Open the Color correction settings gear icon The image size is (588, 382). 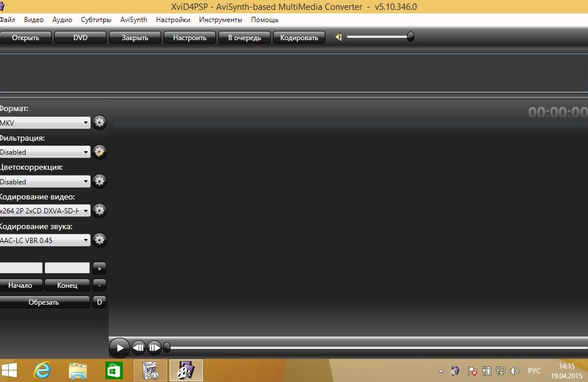coord(100,181)
